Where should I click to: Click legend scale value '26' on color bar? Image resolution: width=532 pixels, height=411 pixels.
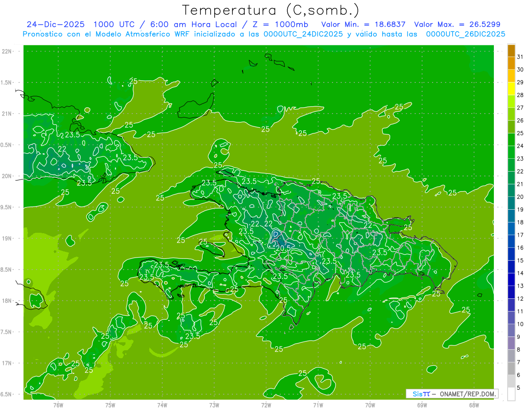[x=520, y=120]
